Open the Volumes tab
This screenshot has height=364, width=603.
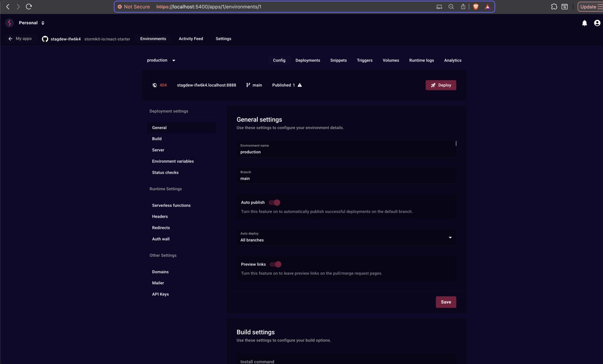(391, 60)
